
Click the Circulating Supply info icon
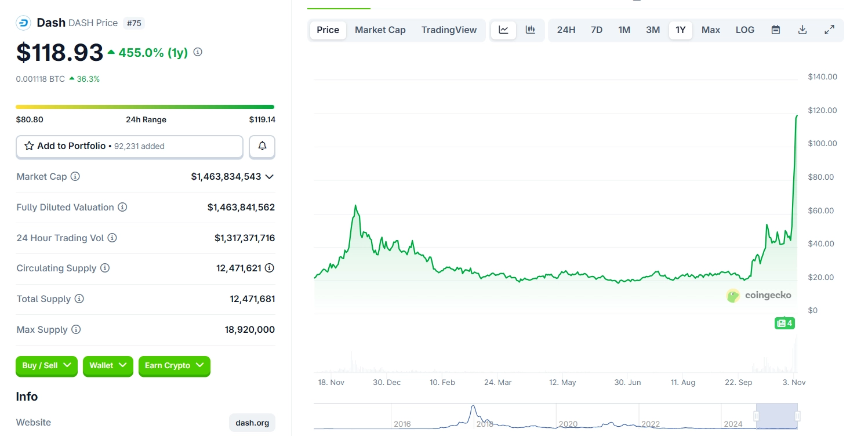105,268
